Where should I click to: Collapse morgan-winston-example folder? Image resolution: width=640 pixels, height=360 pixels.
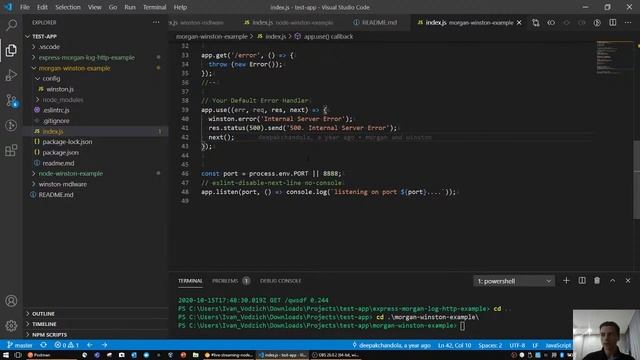click(74, 68)
